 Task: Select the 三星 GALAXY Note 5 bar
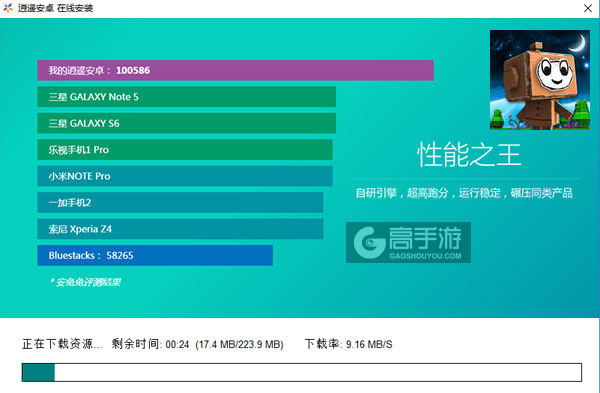[x=186, y=97]
